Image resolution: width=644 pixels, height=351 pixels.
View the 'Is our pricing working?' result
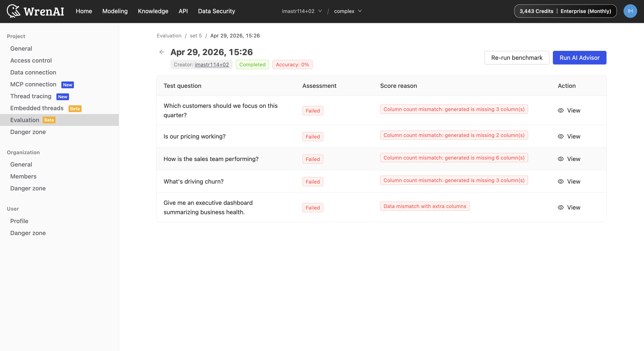[x=569, y=136]
